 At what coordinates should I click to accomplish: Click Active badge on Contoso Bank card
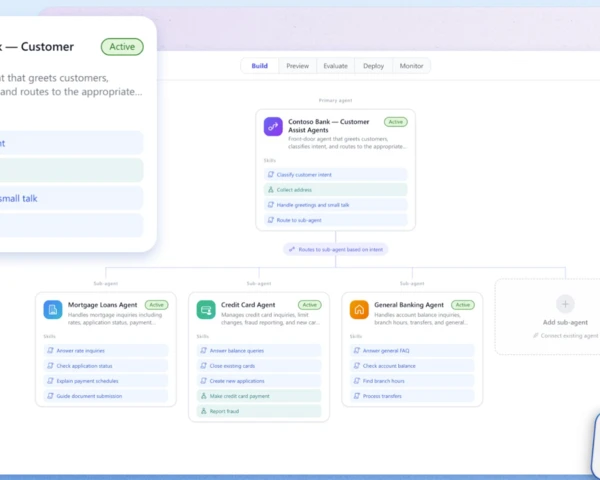396,122
